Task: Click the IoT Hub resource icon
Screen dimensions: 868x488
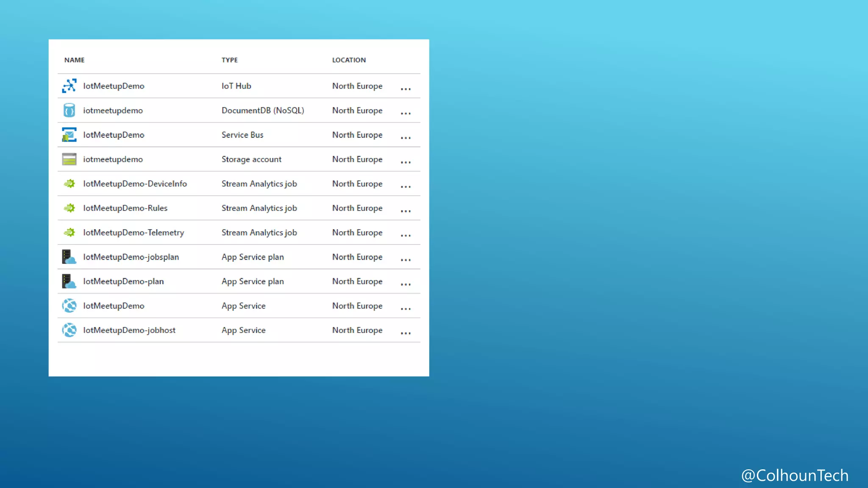Action: pos(69,86)
